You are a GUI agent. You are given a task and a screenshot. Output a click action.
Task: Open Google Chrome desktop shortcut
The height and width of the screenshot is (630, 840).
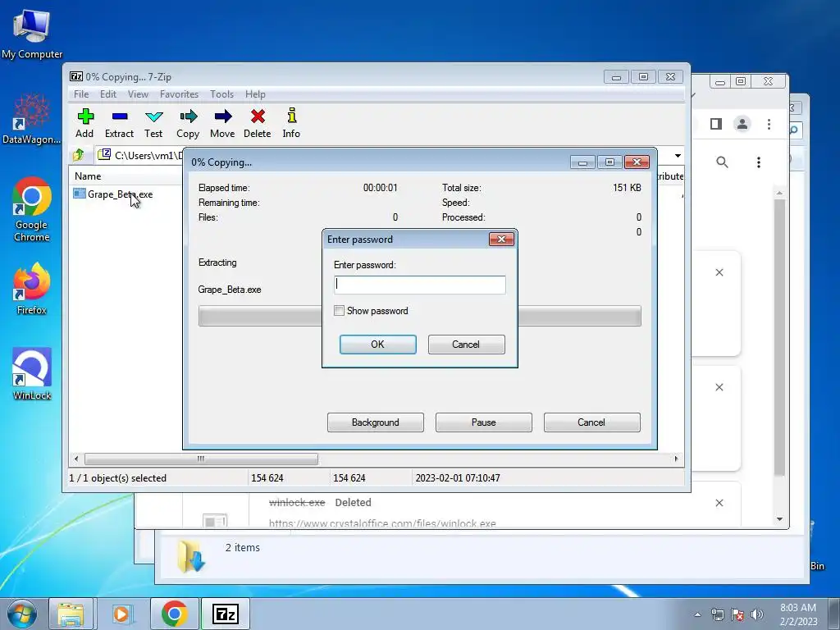(x=32, y=209)
